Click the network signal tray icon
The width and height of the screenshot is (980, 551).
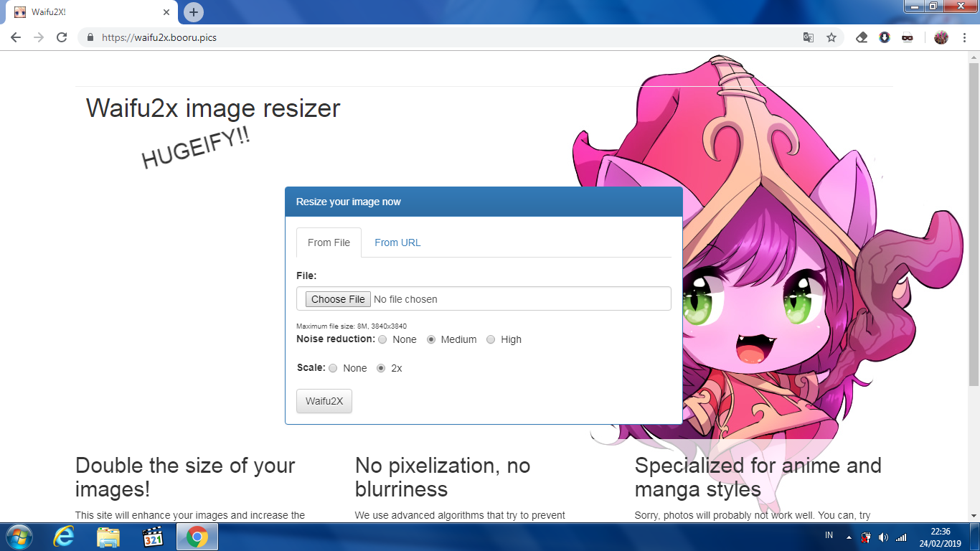(x=901, y=537)
